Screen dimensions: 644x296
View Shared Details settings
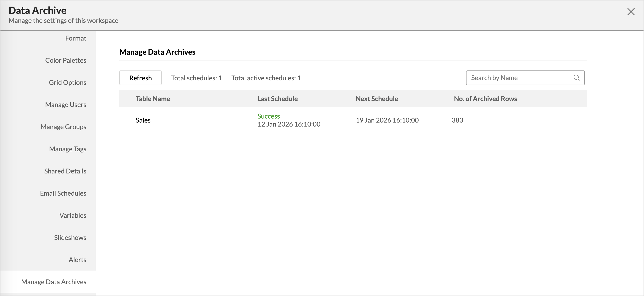click(x=65, y=171)
